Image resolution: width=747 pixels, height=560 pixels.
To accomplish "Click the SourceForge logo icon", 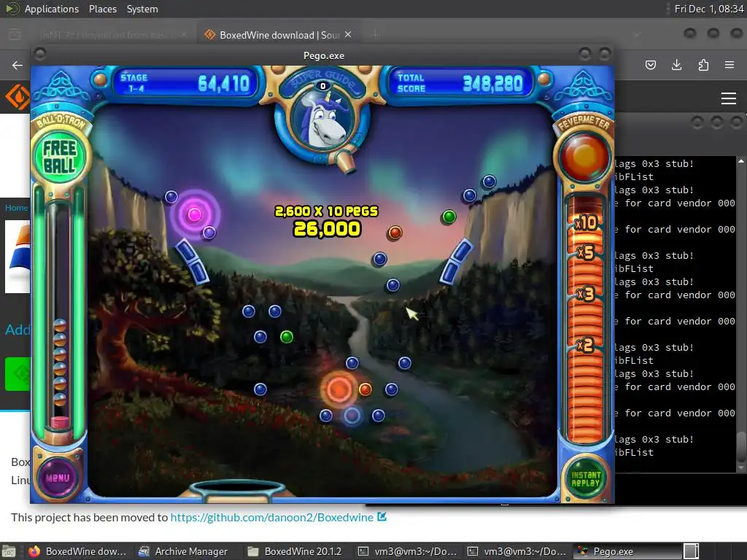I will point(17,97).
